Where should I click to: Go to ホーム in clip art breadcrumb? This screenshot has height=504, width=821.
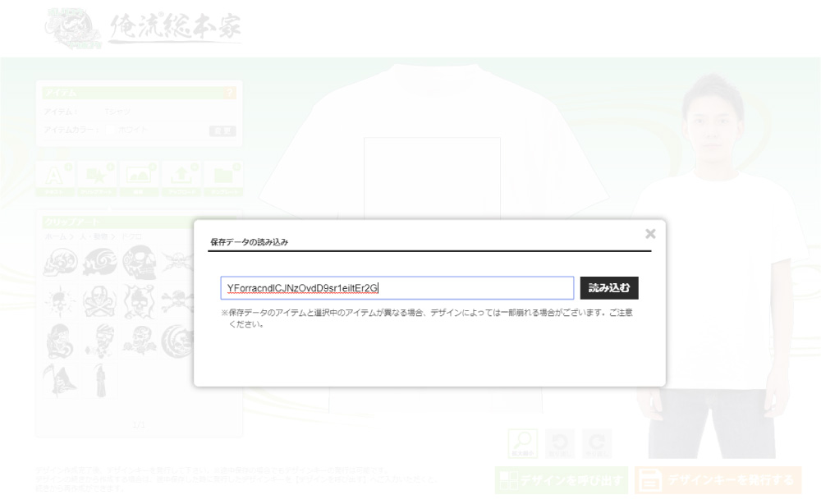[x=56, y=236]
